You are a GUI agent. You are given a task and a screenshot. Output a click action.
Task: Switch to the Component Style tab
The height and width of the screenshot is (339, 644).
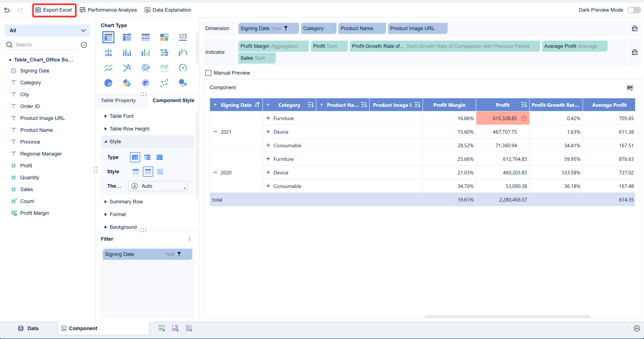coord(173,100)
